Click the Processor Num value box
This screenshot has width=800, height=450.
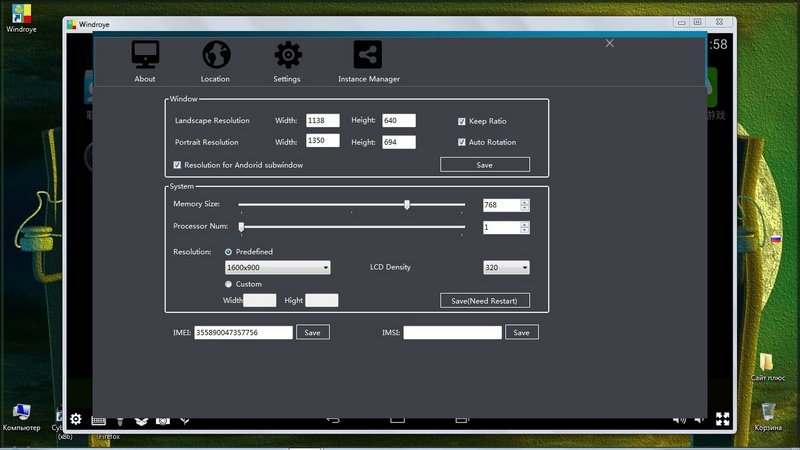click(502, 228)
